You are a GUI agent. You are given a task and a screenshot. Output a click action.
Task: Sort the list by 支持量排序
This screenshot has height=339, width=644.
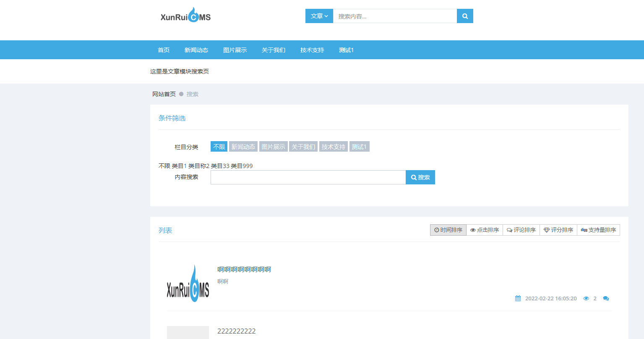[x=598, y=230]
